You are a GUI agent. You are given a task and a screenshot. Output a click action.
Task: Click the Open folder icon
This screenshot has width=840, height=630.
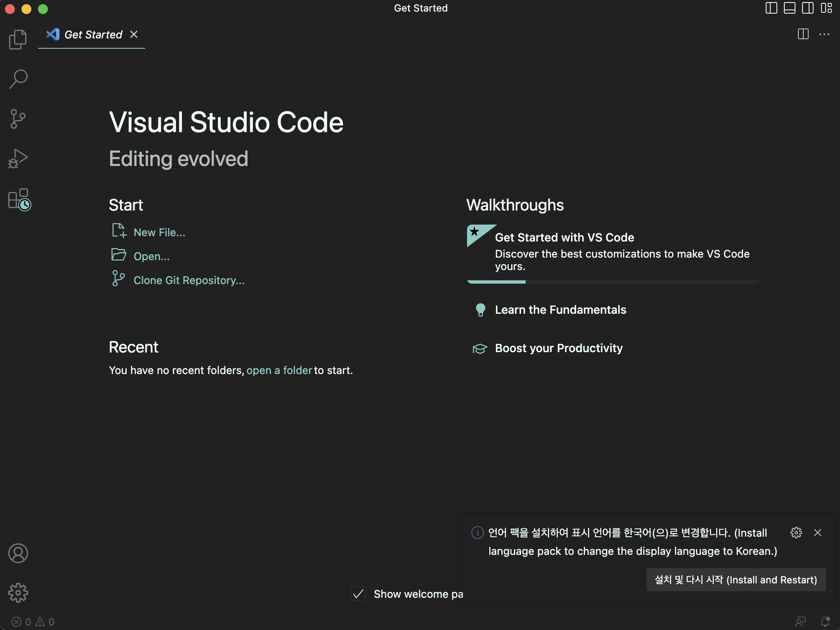(x=119, y=255)
